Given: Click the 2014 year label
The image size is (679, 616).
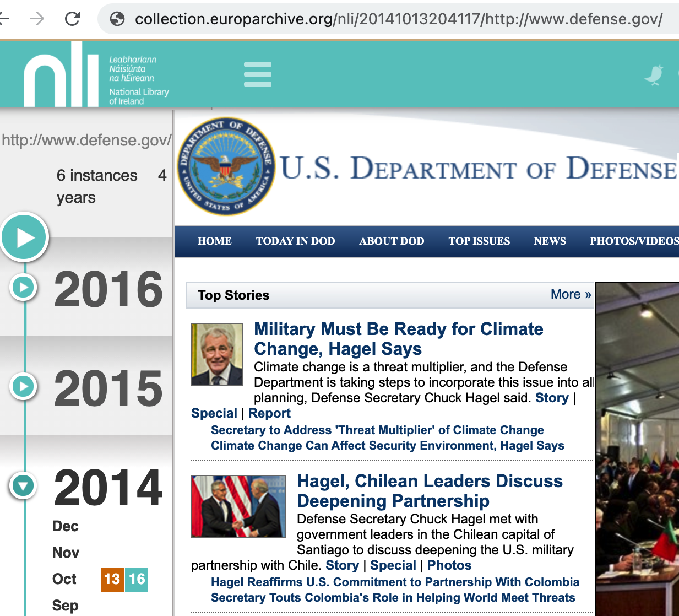Looking at the screenshot, I should pyautogui.click(x=108, y=487).
